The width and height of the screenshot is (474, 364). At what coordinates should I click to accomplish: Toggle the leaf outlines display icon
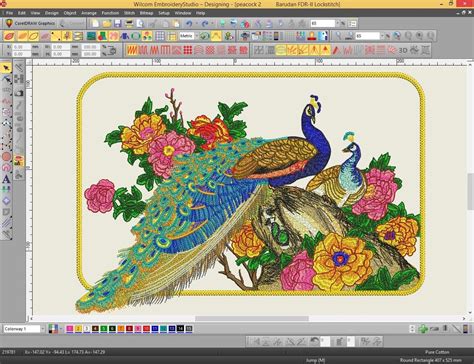[34, 36]
